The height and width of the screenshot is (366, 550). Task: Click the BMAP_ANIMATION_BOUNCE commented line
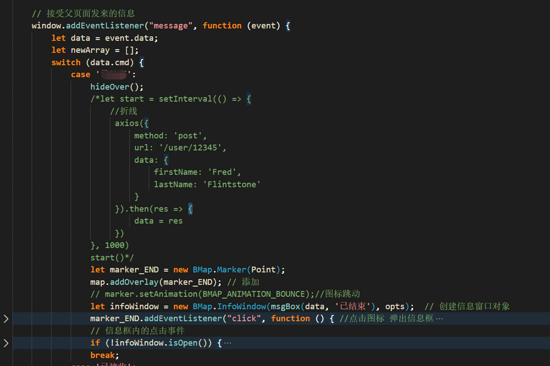coord(225,294)
